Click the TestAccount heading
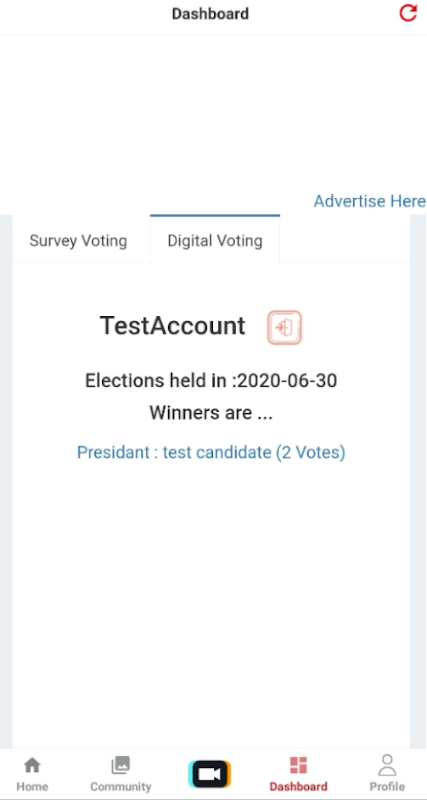Image resolution: width=427 pixels, height=800 pixels. [172, 326]
